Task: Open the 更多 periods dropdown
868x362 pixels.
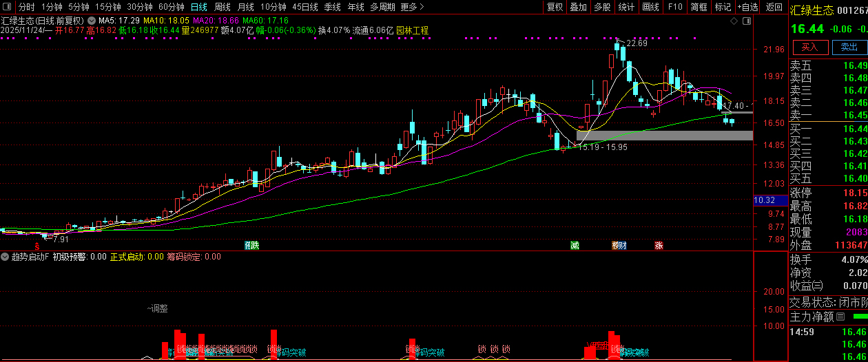Action: (411, 7)
